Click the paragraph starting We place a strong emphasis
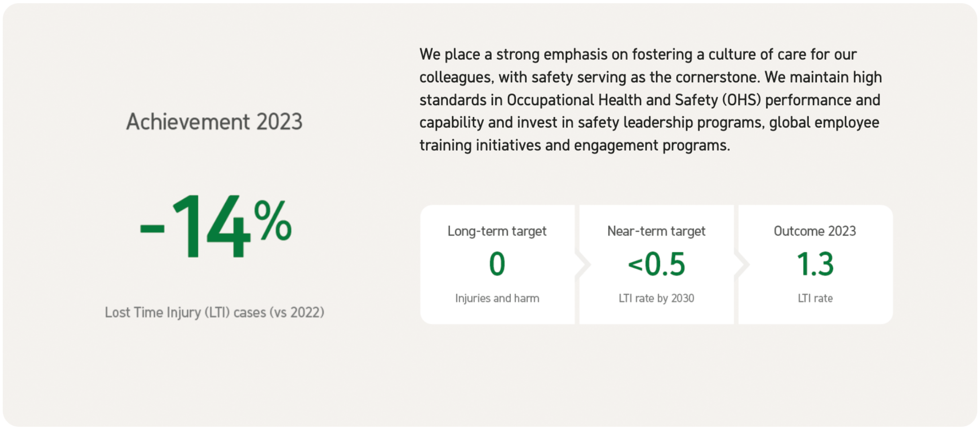 click(651, 100)
